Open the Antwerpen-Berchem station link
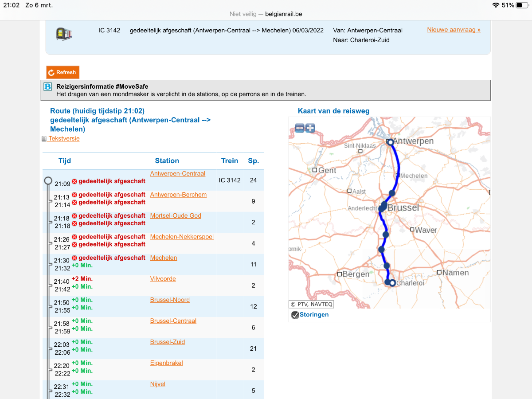 point(178,195)
